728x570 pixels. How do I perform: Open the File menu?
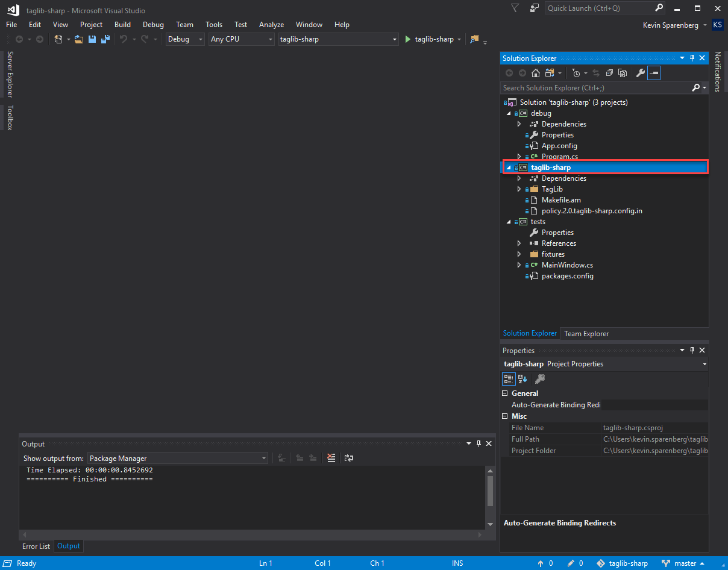pyautogui.click(x=11, y=25)
